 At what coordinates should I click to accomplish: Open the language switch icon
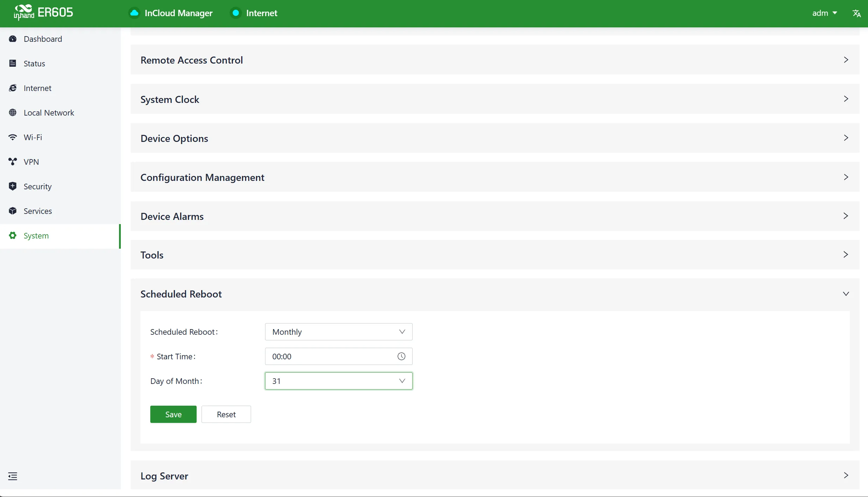coord(856,13)
